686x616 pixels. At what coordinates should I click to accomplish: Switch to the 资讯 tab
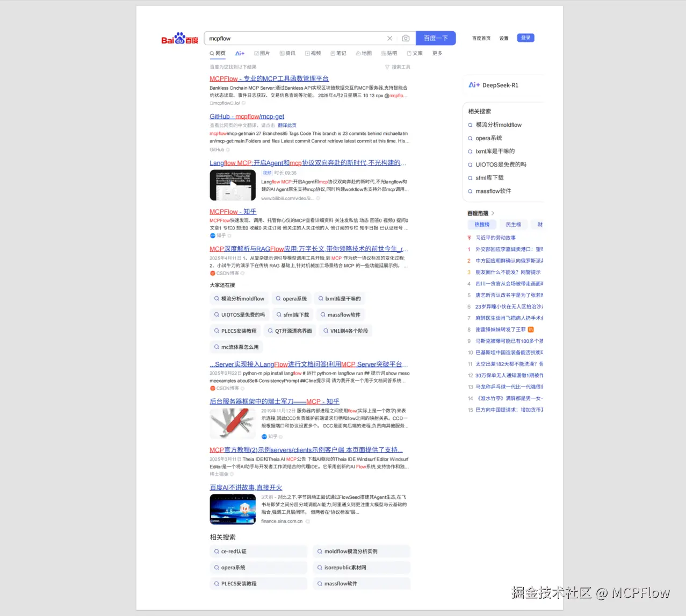coord(287,53)
